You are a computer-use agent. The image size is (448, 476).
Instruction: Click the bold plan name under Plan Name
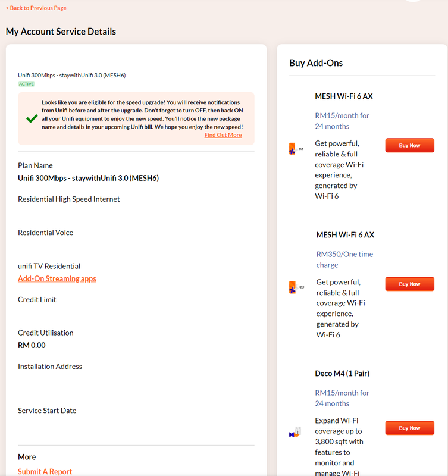[x=88, y=178]
